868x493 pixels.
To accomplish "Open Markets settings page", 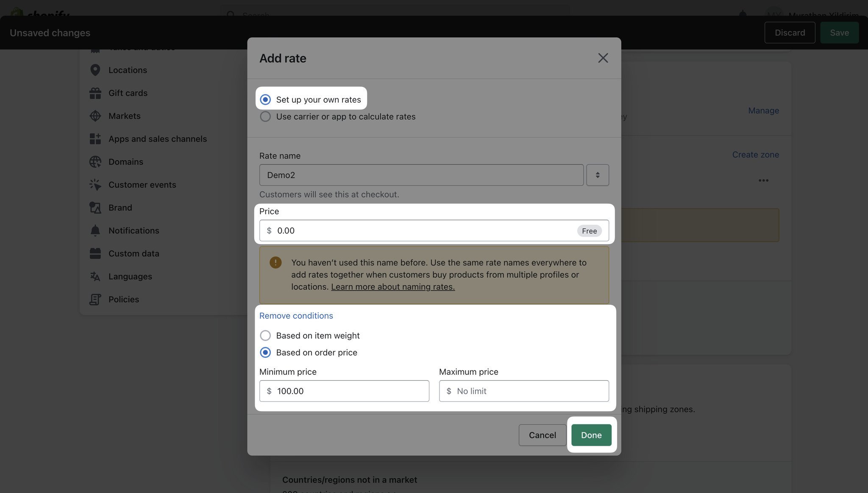I will pyautogui.click(x=124, y=116).
